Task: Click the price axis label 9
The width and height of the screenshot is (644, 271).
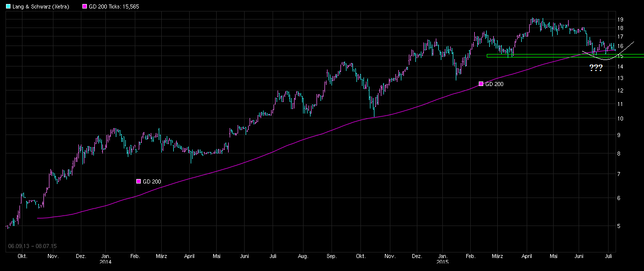Action: click(619, 135)
